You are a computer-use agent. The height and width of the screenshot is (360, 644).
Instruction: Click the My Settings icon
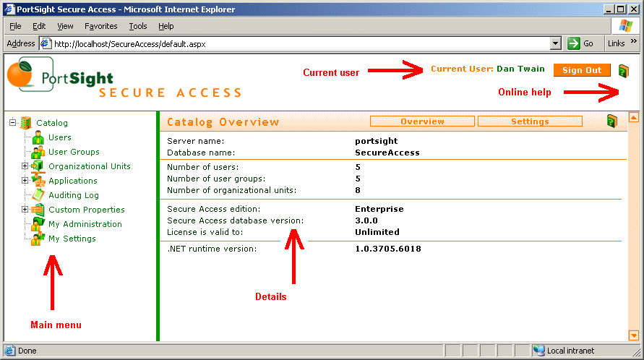38,239
